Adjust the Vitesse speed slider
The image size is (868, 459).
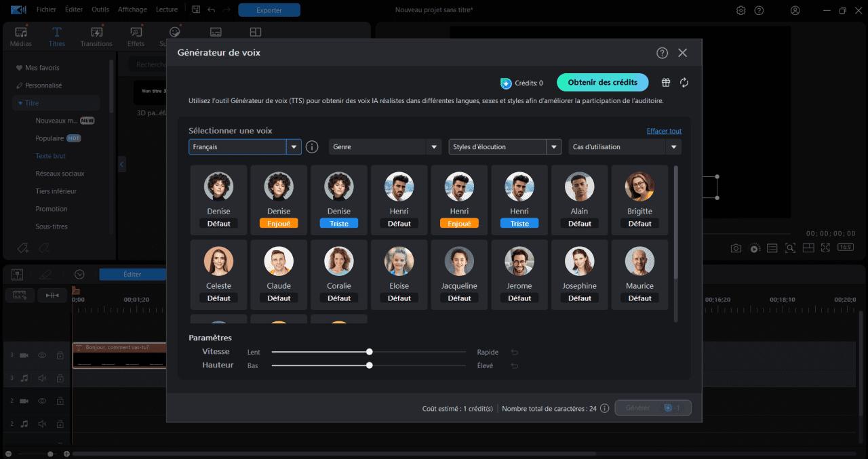(x=369, y=352)
